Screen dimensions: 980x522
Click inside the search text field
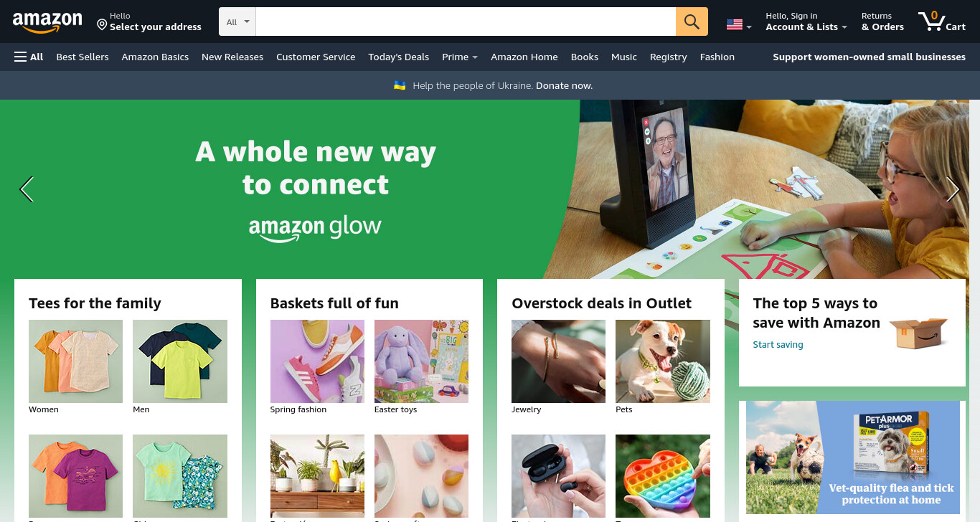466,22
